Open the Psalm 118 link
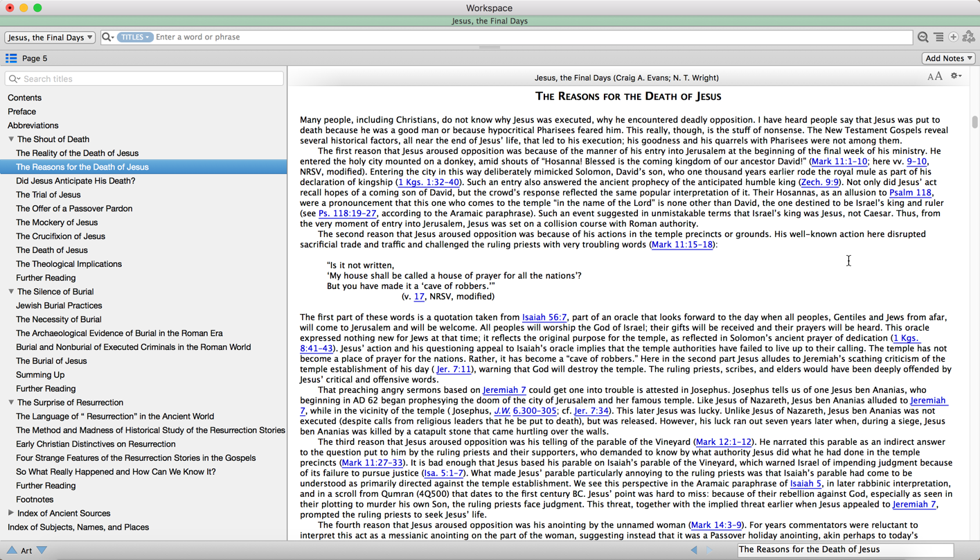Viewport: 980px width, 560px height. pos(910,193)
